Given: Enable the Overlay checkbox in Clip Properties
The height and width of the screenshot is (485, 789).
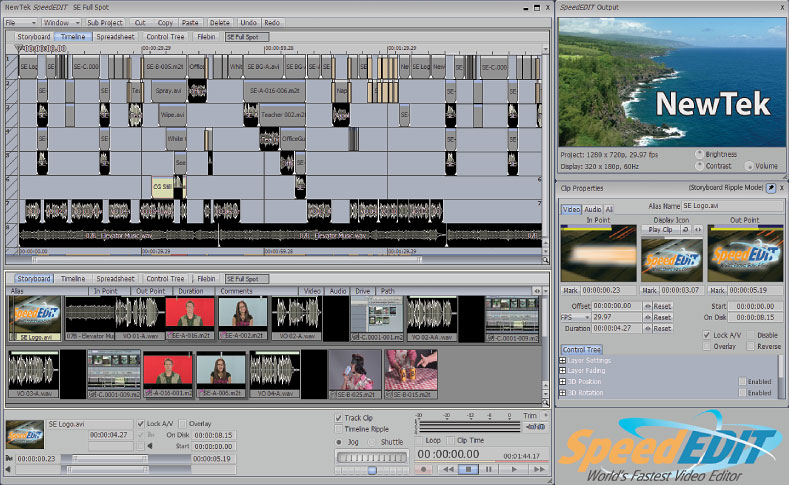Looking at the screenshot, I should point(706,346).
